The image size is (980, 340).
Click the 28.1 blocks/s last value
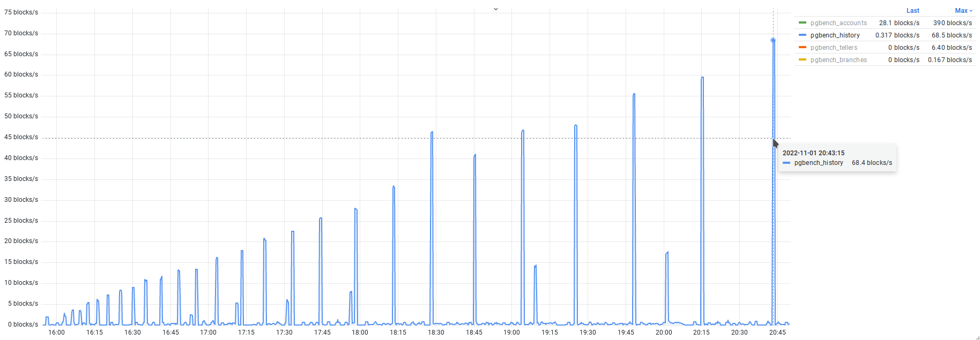(x=899, y=23)
